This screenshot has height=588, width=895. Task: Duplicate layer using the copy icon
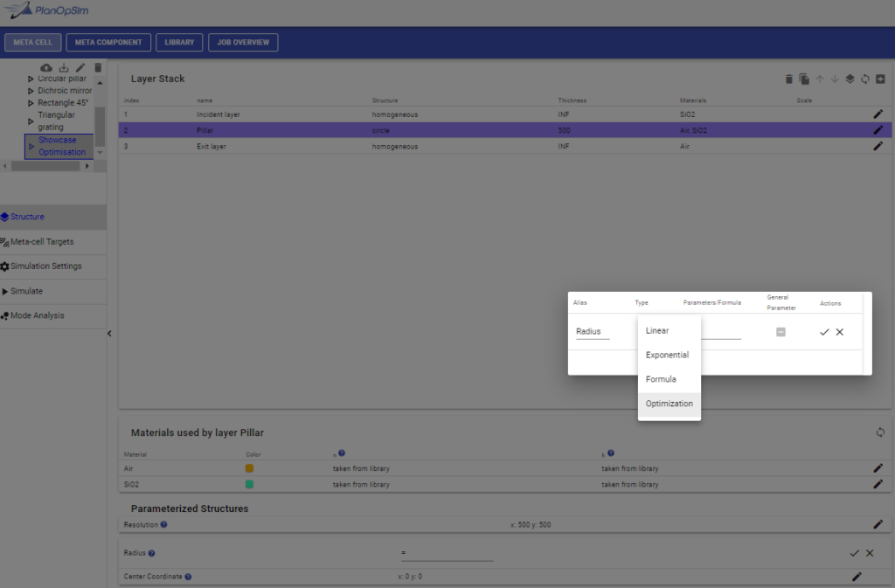point(804,80)
